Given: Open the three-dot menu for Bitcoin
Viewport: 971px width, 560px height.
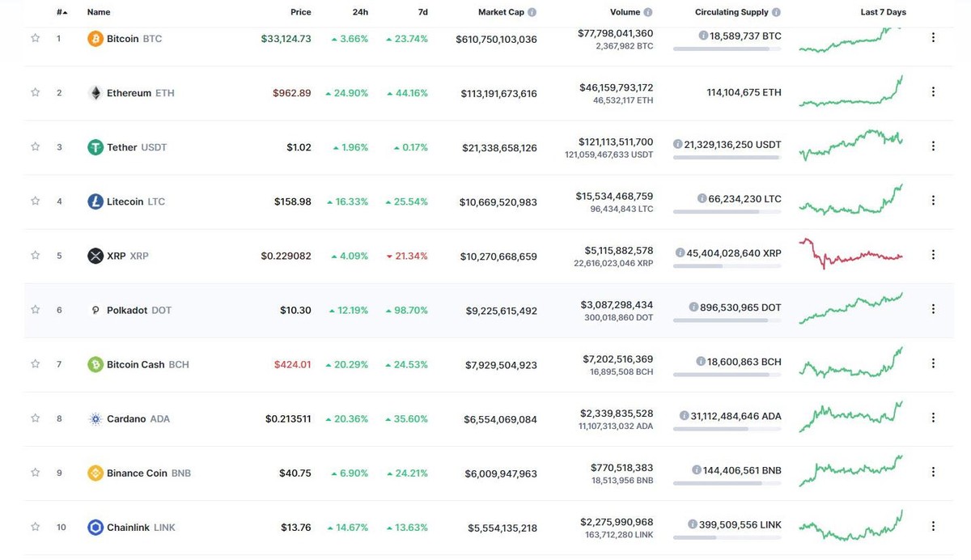Looking at the screenshot, I should click(933, 36).
